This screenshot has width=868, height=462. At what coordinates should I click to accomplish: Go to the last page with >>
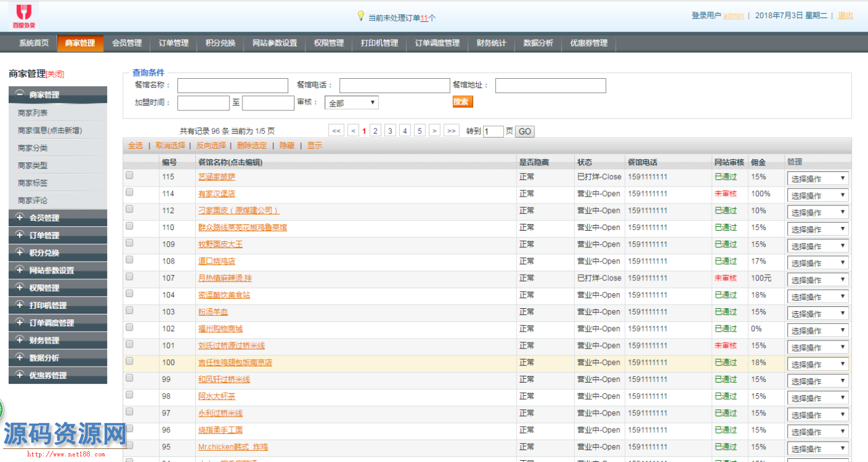[x=451, y=131]
